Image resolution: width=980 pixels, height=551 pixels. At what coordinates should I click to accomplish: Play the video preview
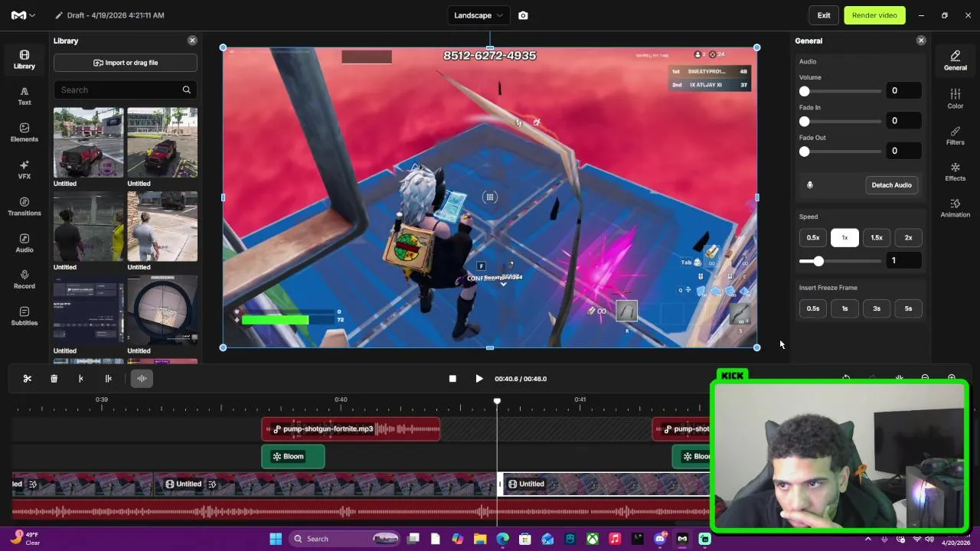[x=479, y=379]
